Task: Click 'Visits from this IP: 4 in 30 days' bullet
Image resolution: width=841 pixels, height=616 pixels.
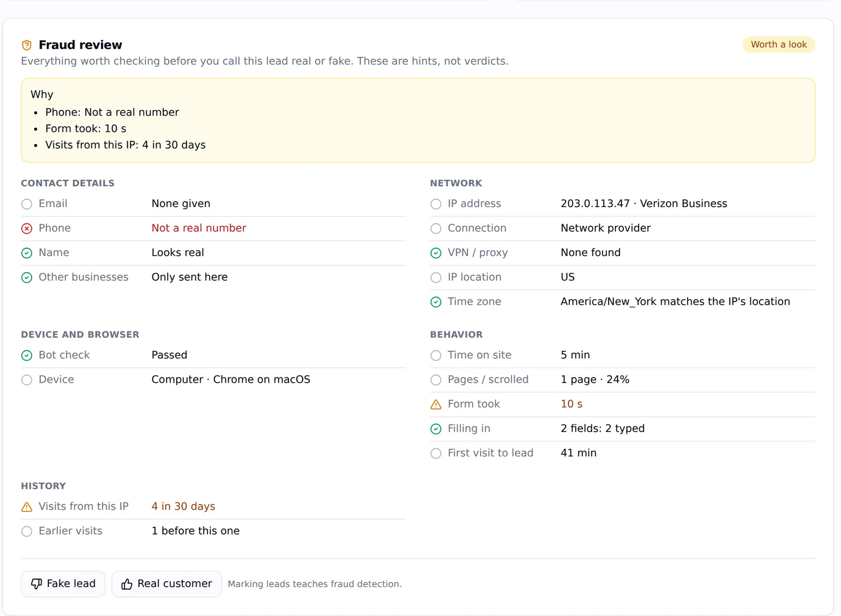Action: click(x=125, y=145)
